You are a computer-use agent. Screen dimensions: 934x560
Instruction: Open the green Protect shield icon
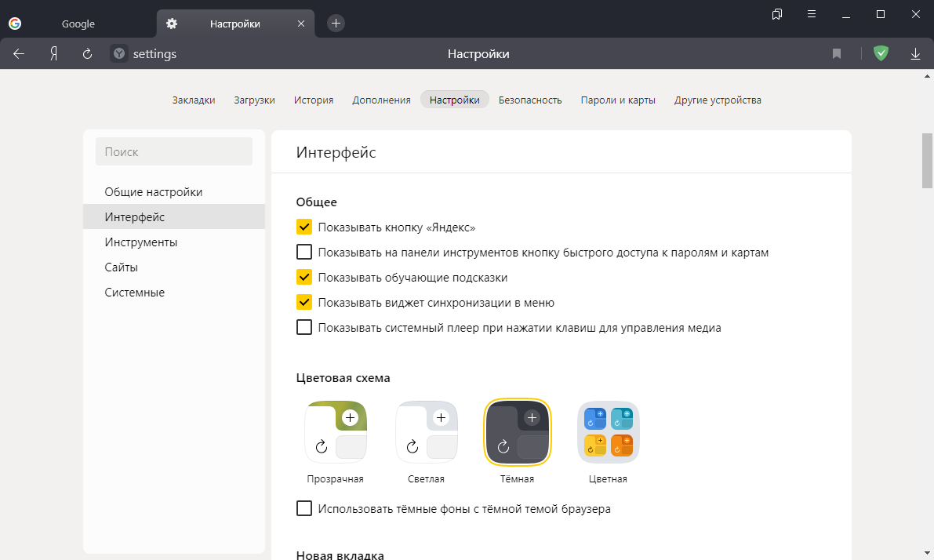[x=881, y=53]
